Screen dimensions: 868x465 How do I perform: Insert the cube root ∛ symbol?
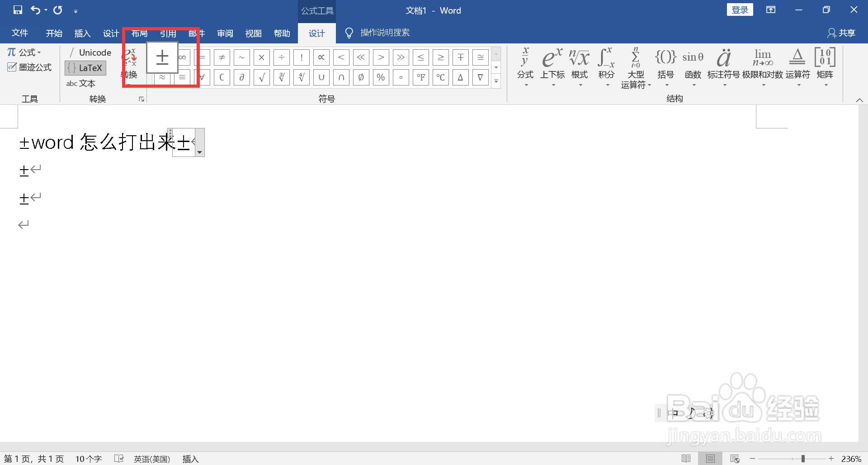click(282, 77)
